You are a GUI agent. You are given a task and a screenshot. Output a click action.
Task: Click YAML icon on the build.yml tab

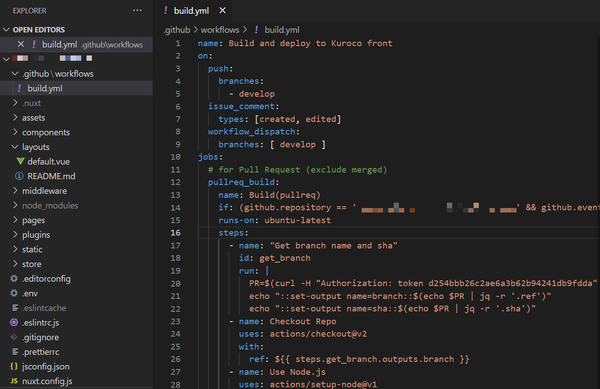pyautogui.click(x=165, y=10)
